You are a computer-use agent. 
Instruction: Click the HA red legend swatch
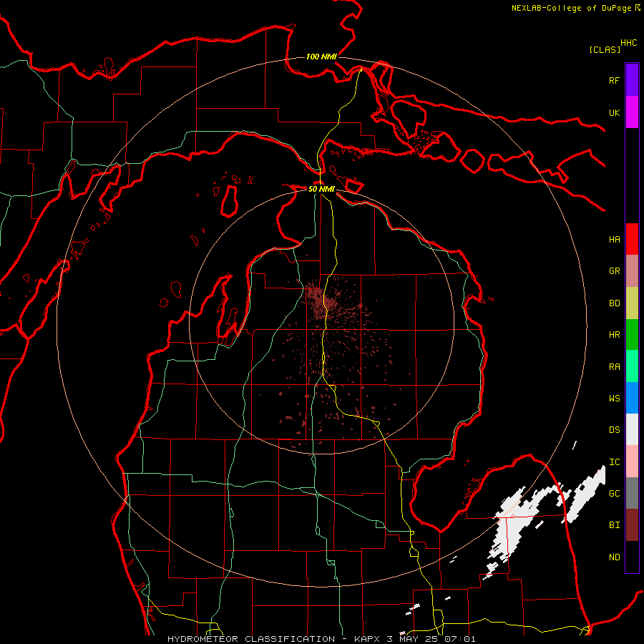632,239
